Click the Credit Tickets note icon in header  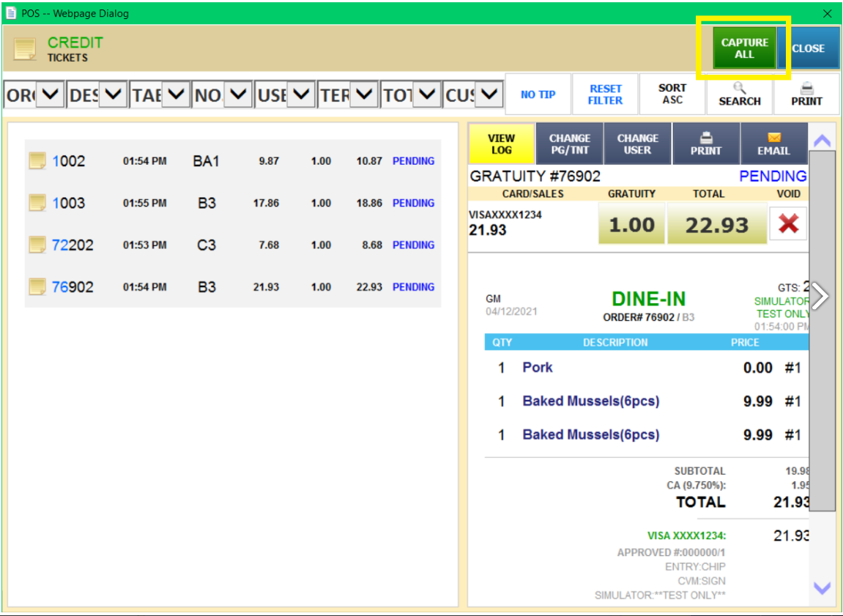pyautogui.click(x=25, y=49)
